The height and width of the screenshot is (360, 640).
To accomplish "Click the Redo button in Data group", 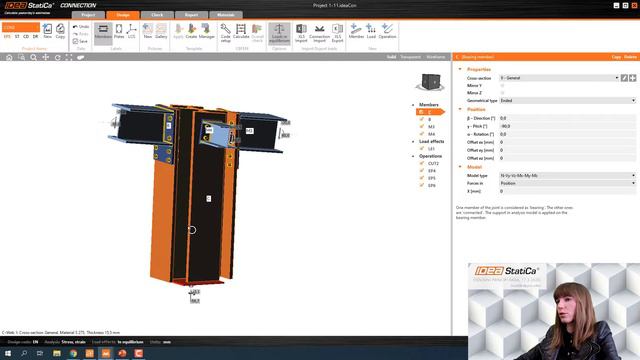I will pyautogui.click(x=81, y=34).
